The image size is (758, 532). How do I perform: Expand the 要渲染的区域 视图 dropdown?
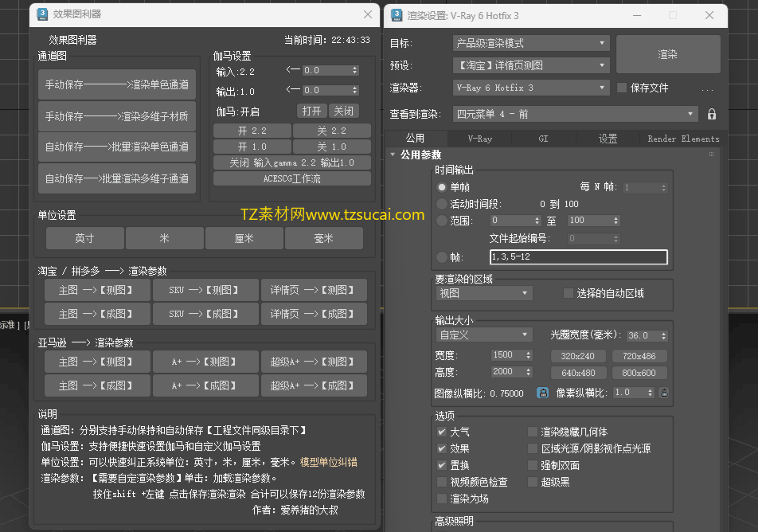(x=484, y=293)
